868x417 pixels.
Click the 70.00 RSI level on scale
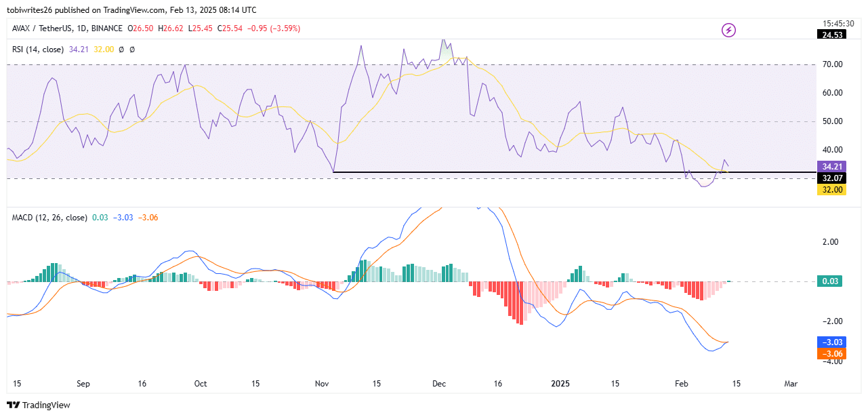click(x=831, y=64)
